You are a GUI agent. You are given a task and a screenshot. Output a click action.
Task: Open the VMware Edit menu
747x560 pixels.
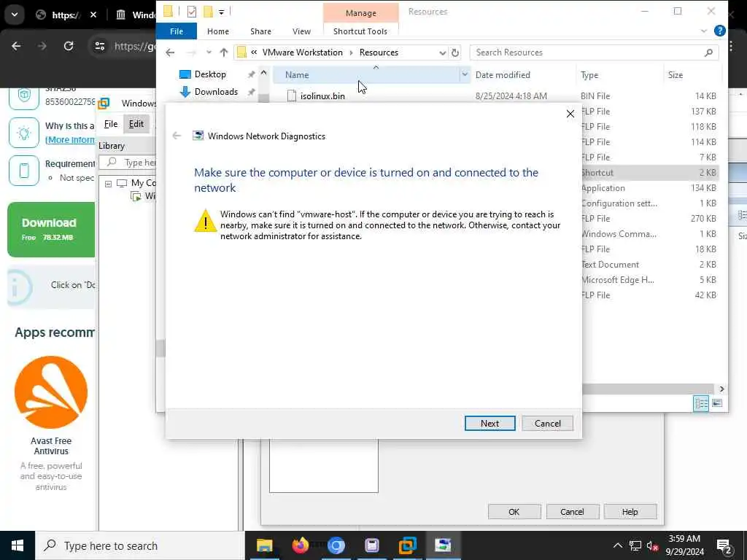pos(136,124)
